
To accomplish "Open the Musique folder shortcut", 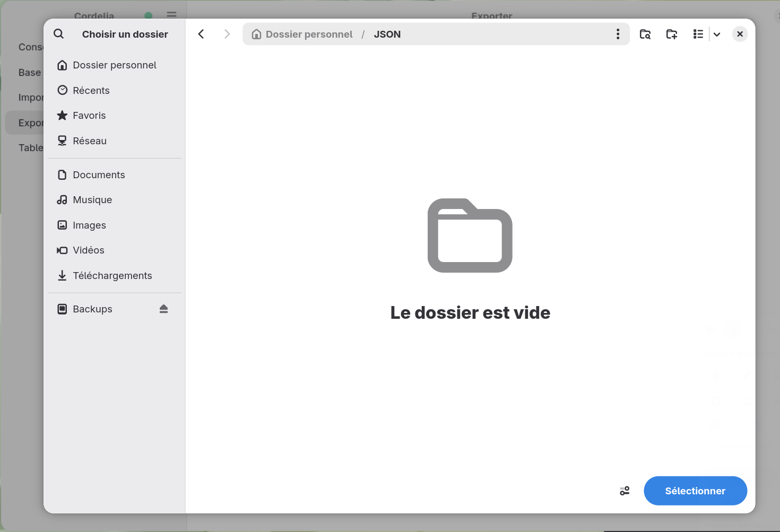I will click(115, 200).
